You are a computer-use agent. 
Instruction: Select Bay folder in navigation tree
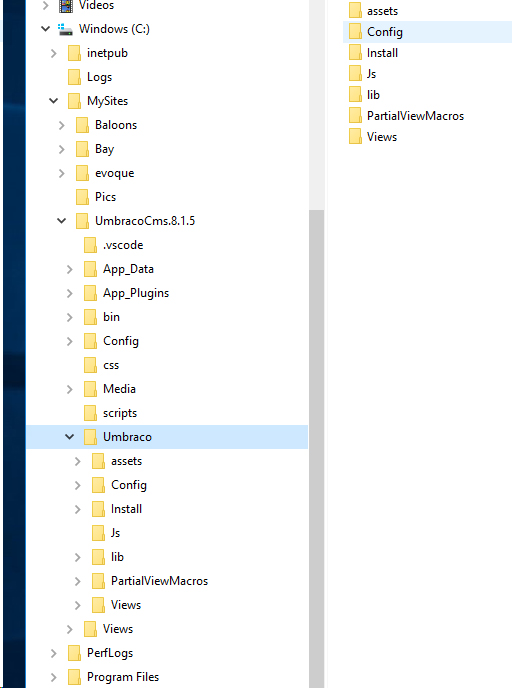(104, 149)
